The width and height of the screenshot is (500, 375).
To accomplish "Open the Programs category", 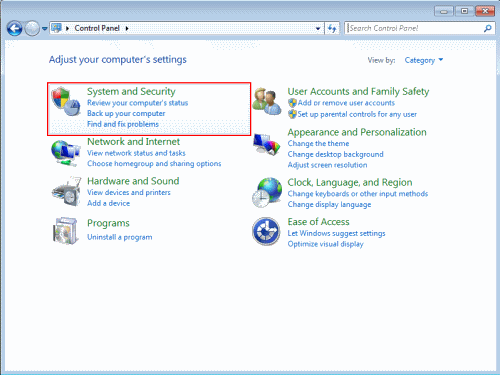I will 108,223.
